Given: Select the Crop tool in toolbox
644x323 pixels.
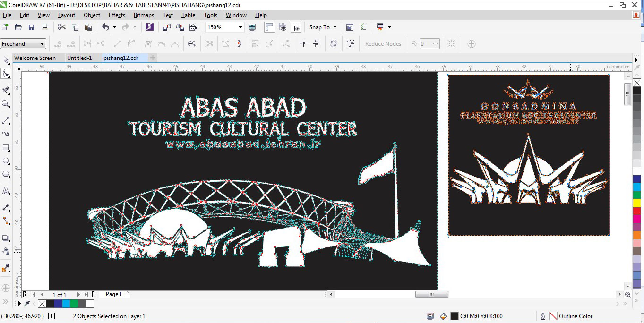Looking at the screenshot, I should click(x=6, y=90).
